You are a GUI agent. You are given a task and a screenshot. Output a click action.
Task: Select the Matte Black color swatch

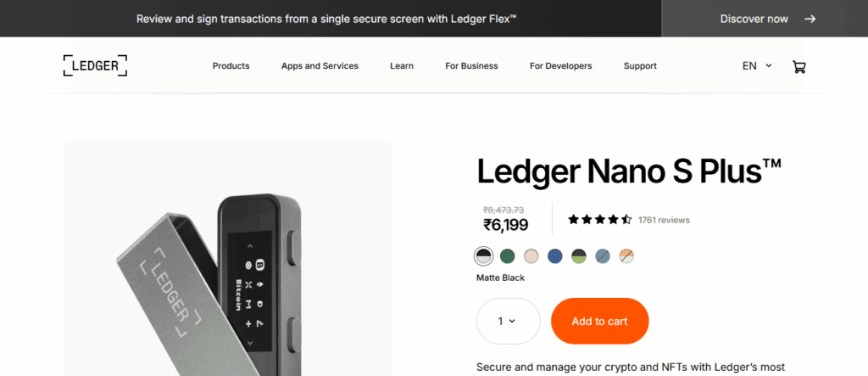(x=484, y=255)
